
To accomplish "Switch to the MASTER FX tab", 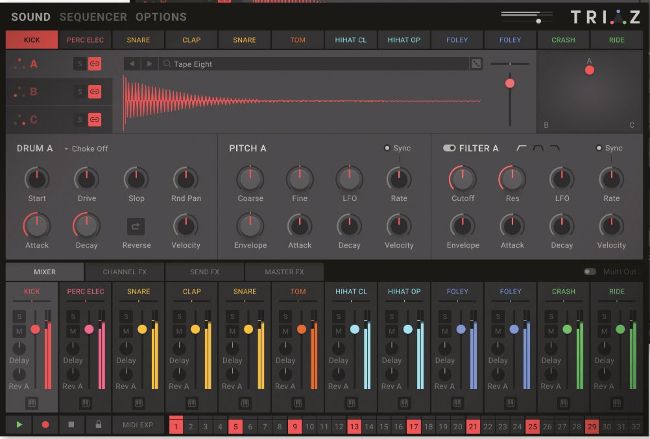I will [x=284, y=272].
